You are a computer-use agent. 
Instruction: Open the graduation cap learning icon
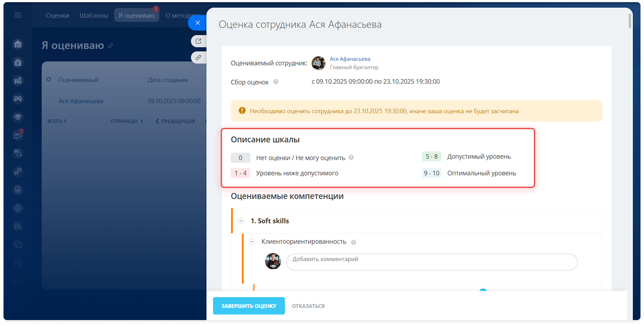[18, 117]
